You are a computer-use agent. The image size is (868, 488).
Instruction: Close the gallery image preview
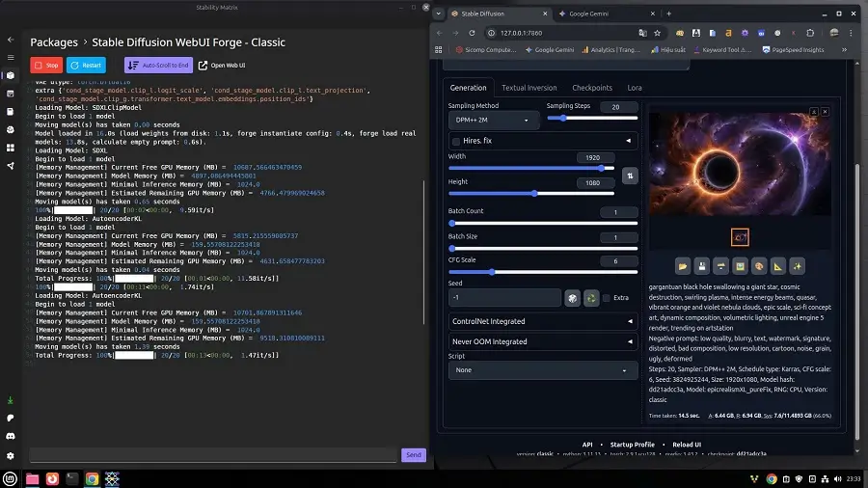click(825, 112)
